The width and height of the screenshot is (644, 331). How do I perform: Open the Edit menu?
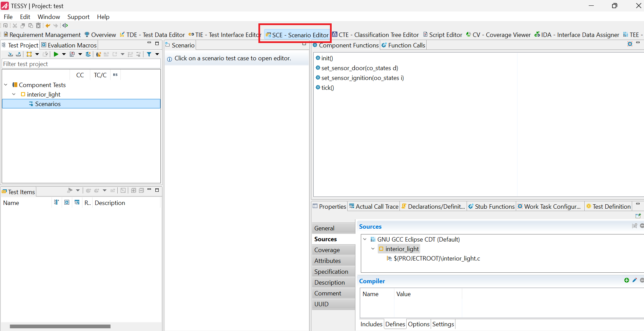tap(25, 17)
